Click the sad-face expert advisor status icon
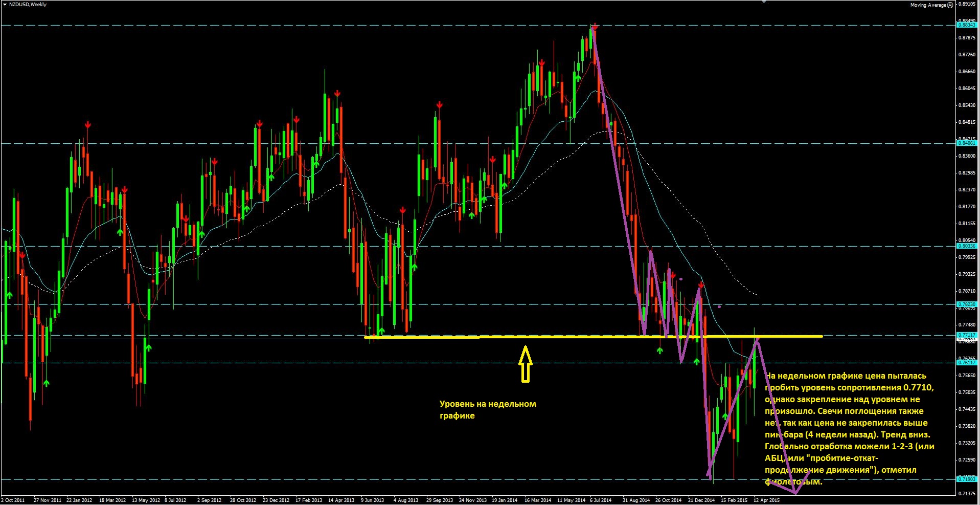The width and height of the screenshot is (980, 505). [x=950, y=5]
